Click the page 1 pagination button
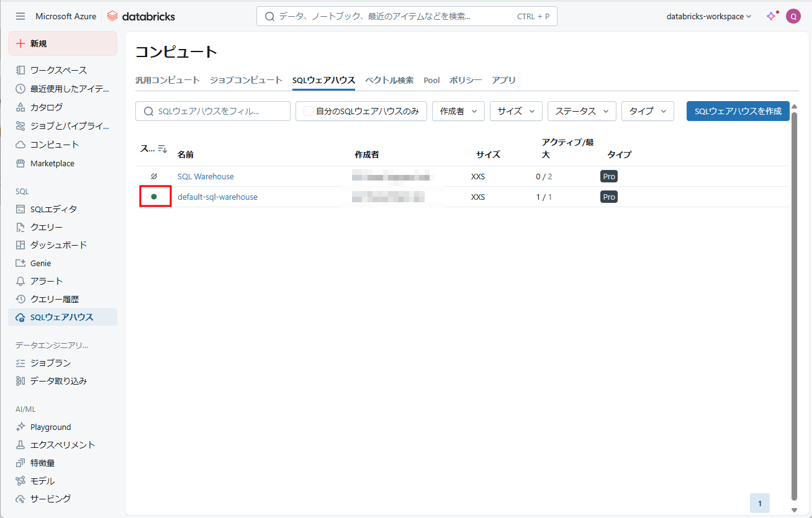Screen dimensions: 812x518 759,503
